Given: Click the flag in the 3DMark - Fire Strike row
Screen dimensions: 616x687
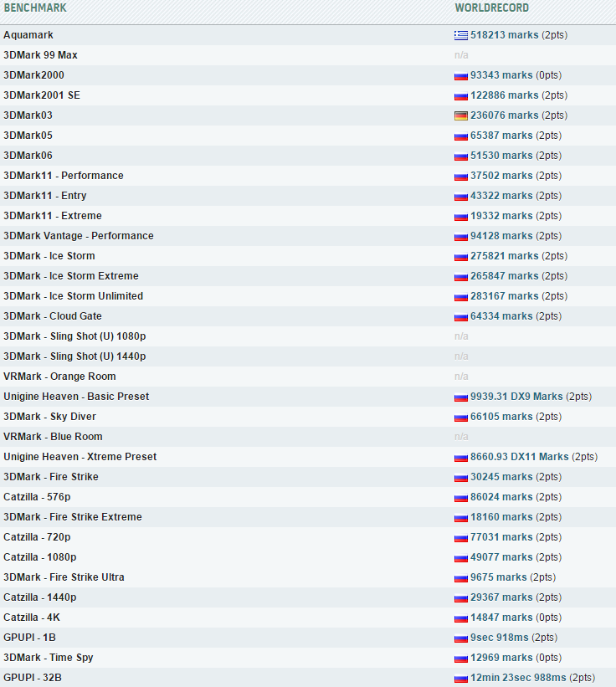Looking at the screenshot, I should point(460,477).
